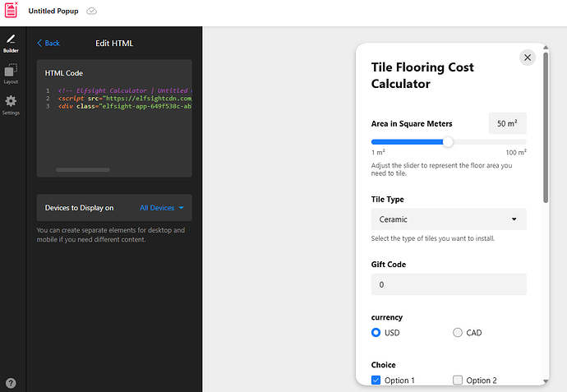Click the 50 m² area value box
This screenshot has height=392, width=567.
[507, 123]
